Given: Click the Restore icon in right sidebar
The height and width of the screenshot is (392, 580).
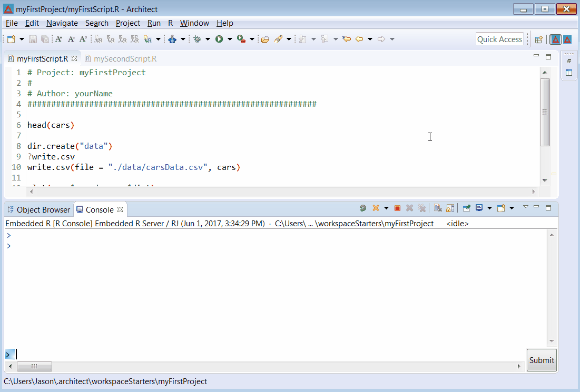Looking at the screenshot, I should click(569, 62).
